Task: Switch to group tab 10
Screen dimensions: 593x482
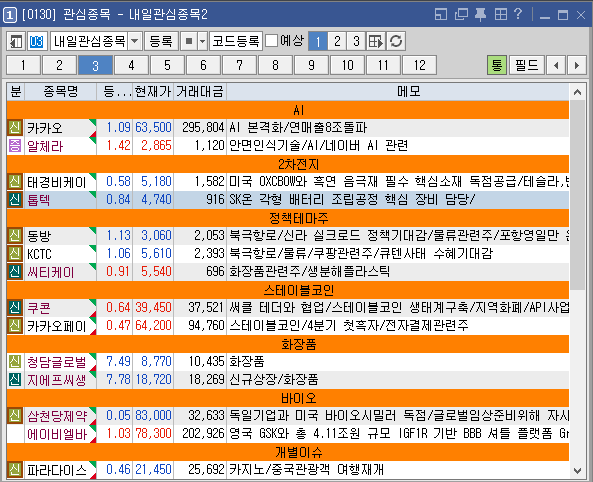Action: 348,65
